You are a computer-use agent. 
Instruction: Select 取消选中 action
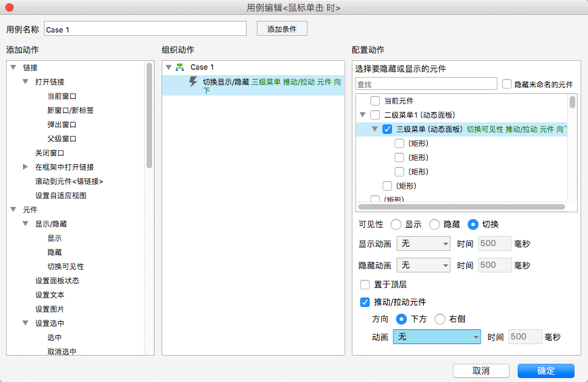point(62,352)
